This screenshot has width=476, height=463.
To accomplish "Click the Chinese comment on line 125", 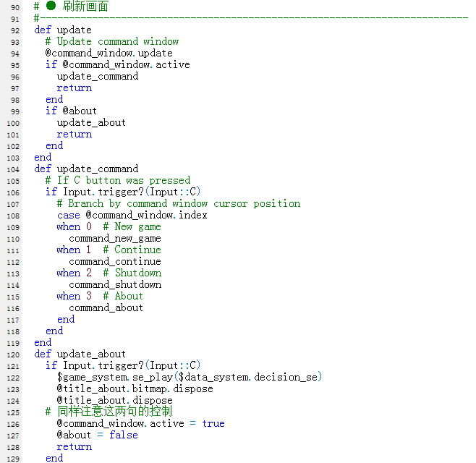I will pos(109,412).
